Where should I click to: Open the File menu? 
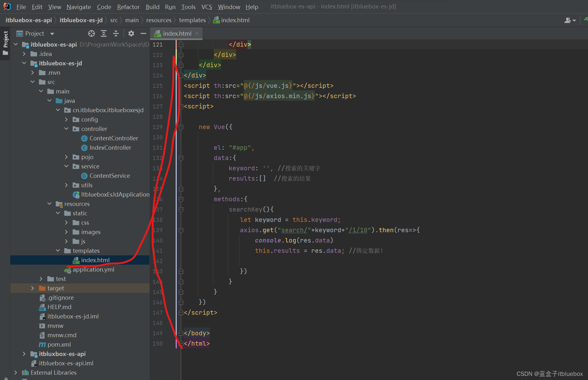point(21,7)
